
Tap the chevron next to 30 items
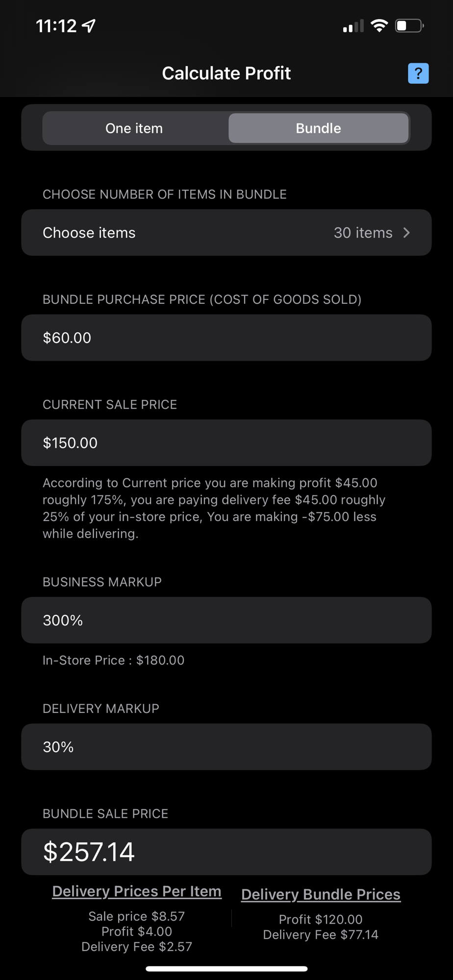point(406,233)
